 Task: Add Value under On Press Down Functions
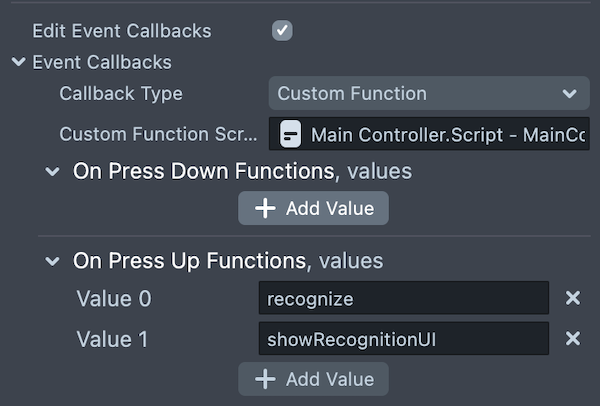tap(313, 208)
